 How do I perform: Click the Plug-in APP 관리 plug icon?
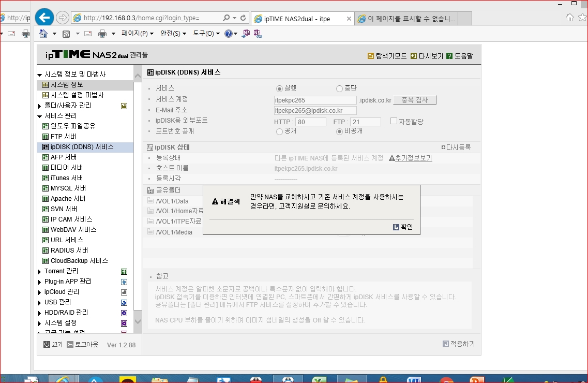pos(124,282)
